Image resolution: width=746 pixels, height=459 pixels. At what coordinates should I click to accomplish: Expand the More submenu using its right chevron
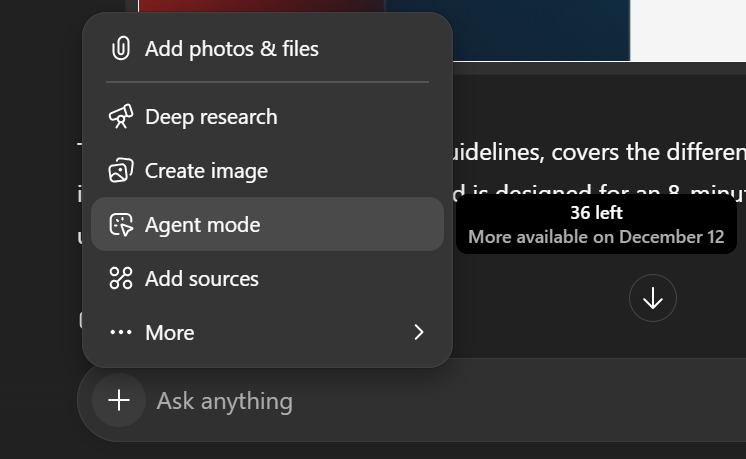pyautogui.click(x=419, y=333)
